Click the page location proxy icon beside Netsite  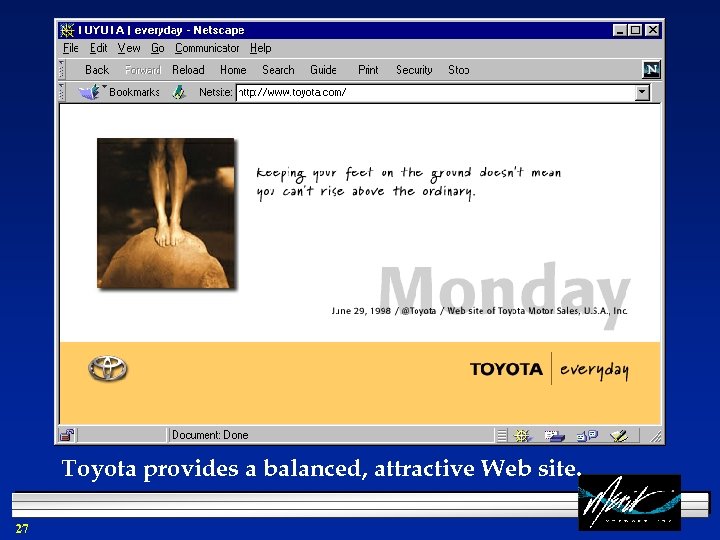pos(179,92)
